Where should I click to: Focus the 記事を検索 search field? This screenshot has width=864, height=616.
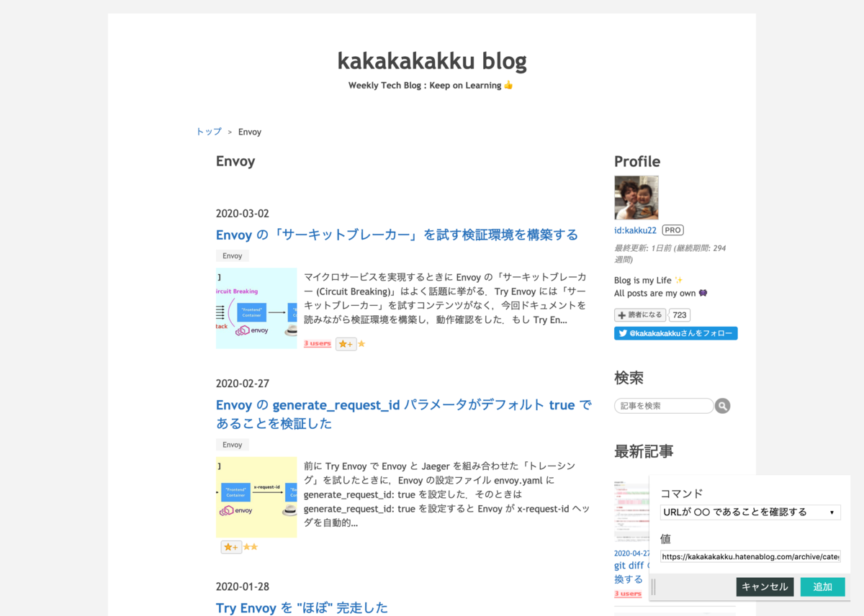pos(664,406)
